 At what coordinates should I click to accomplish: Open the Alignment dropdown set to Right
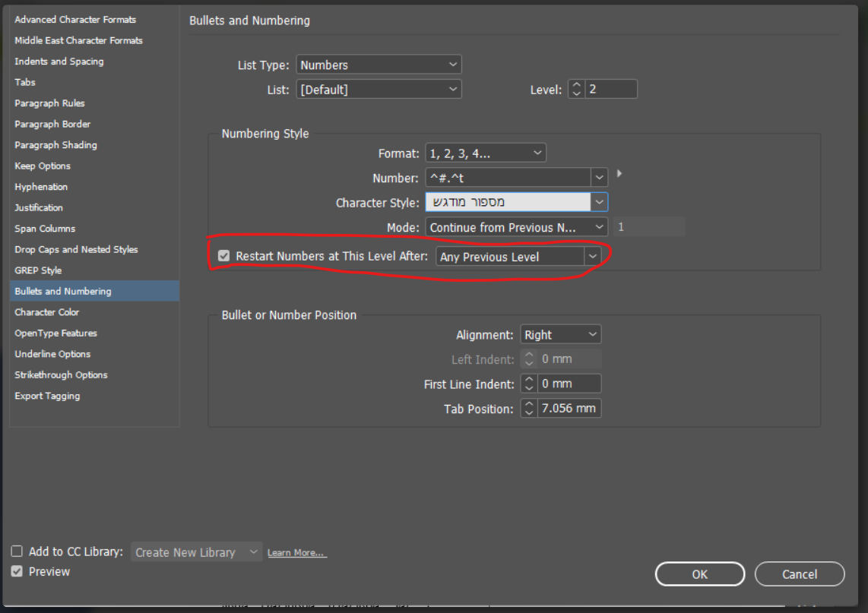[560, 335]
